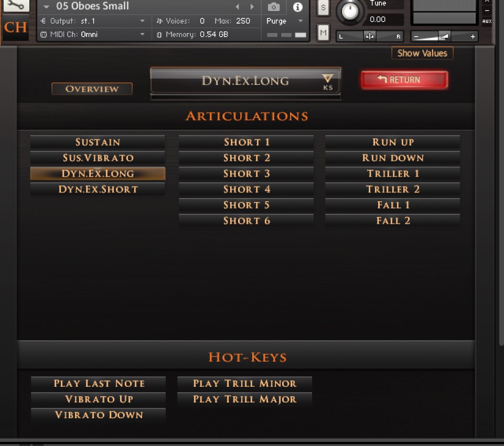This screenshot has width=504, height=446.
Task: Go to previous instrument with left arrow
Action: tap(237, 7)
